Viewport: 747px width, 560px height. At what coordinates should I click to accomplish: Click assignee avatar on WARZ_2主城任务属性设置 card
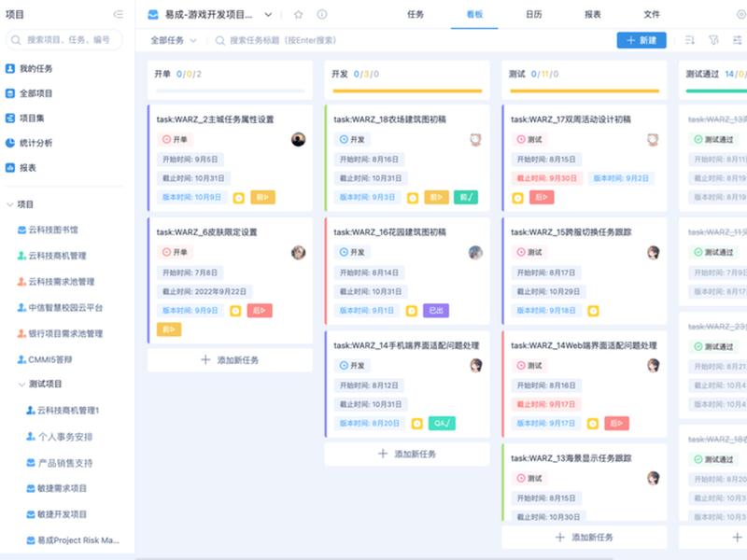(298, 139)
